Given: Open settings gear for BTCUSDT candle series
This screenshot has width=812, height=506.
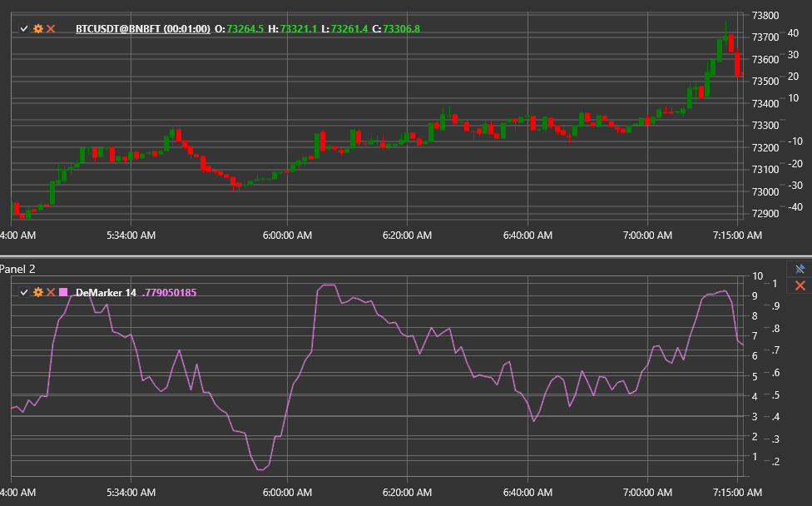Looking at the screenshot, I should pos(37,29).
